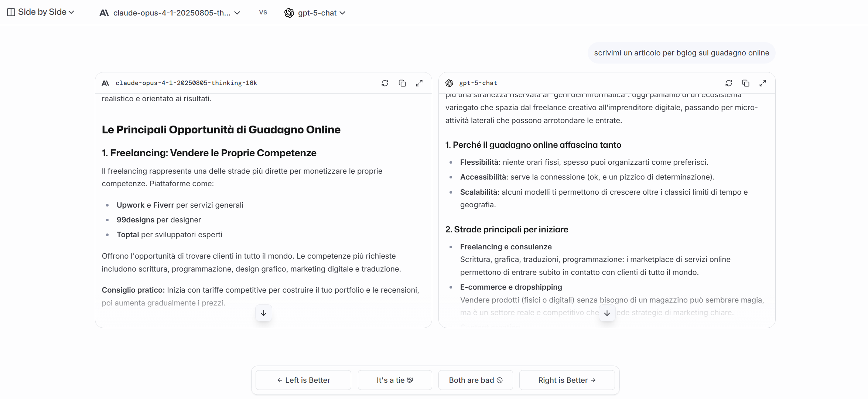
Task: Click the OpenAI logo in top model selector
Action: pyautogui.click(x=289, y=13)
